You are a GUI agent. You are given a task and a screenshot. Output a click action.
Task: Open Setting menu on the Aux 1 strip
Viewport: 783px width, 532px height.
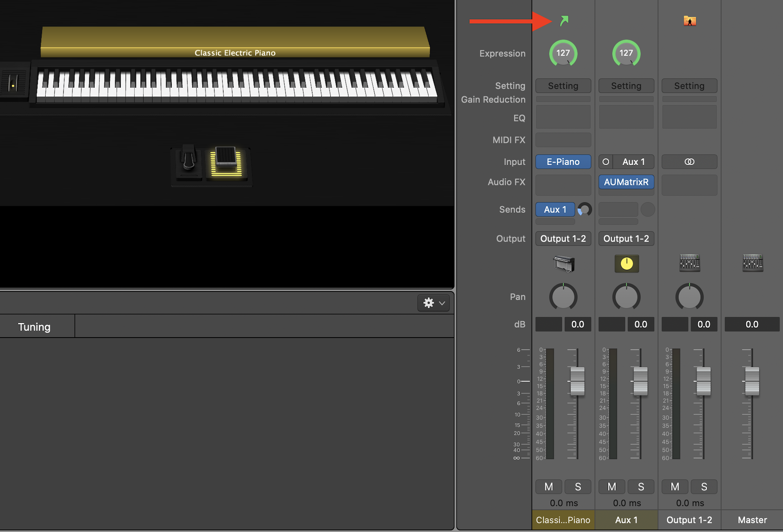(626, 86)
